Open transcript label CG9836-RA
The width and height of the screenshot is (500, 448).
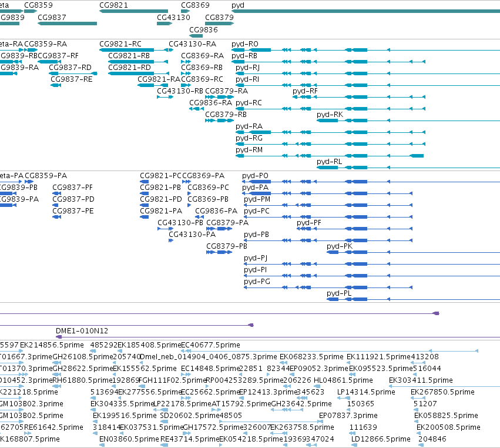pyautogui.click(x=210, y=103)
